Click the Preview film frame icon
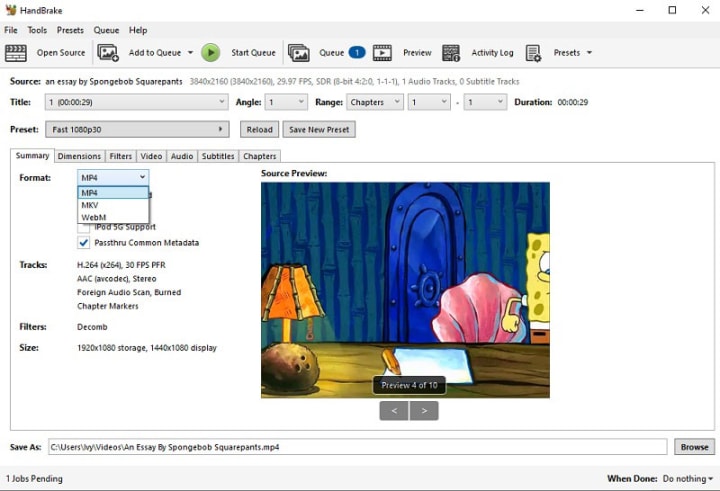Viewport: 720px width, 491px height. pos(382,53)
